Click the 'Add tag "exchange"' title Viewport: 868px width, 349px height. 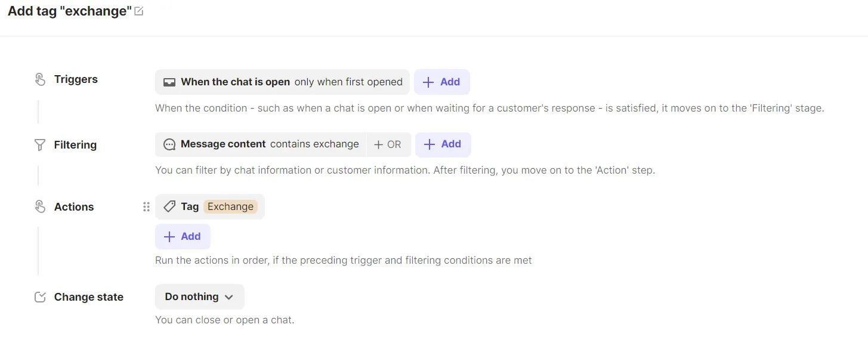(x=69, y=11)
